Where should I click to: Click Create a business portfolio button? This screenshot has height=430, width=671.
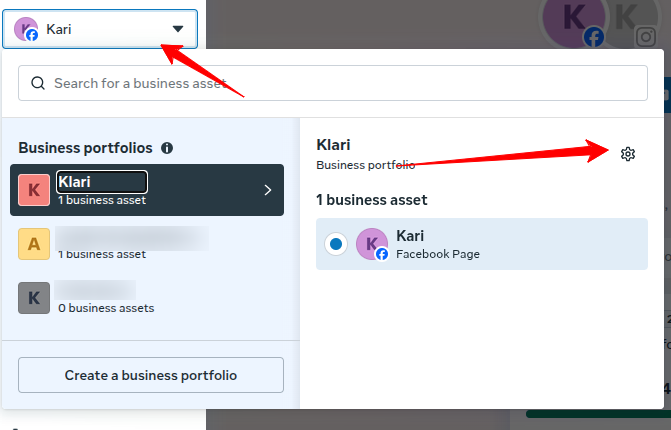tap(151, 376)
